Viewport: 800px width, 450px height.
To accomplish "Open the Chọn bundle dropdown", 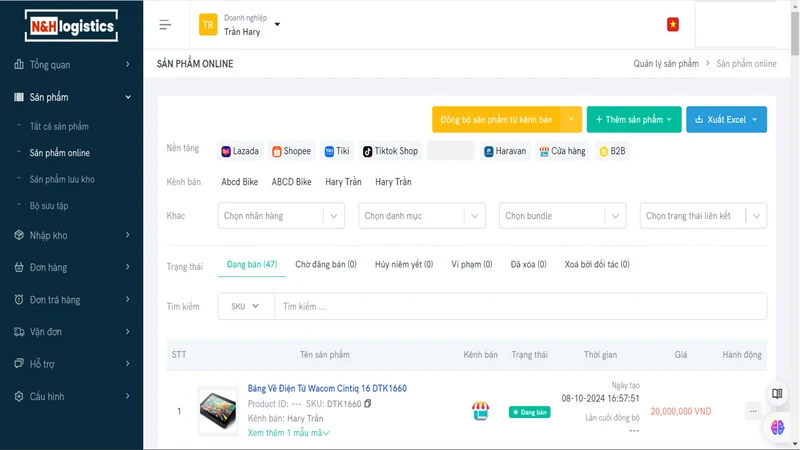I will (563, 216).
